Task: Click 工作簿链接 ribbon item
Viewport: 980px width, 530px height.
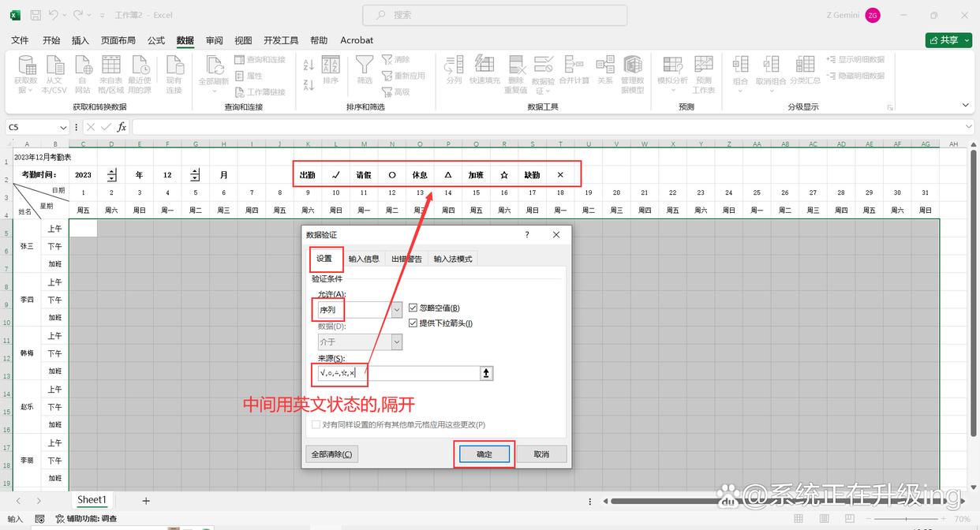Action: pyautogui.click(x=260, y=92)
